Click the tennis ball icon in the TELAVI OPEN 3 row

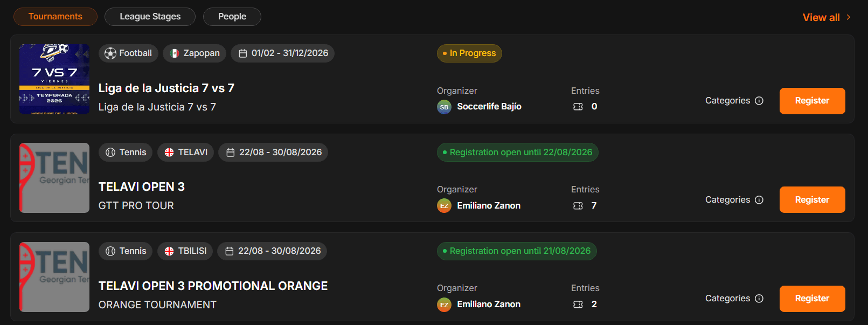(110, 153)
